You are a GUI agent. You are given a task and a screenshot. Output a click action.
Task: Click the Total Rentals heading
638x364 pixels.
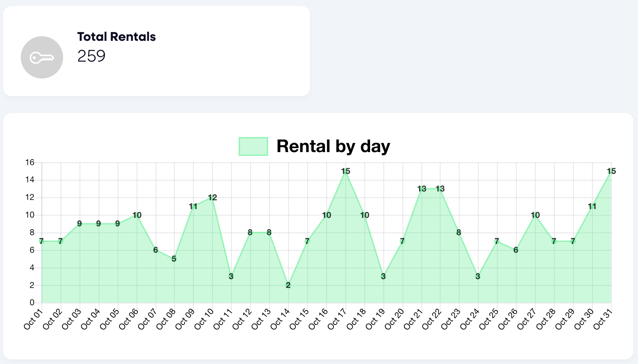116,37
